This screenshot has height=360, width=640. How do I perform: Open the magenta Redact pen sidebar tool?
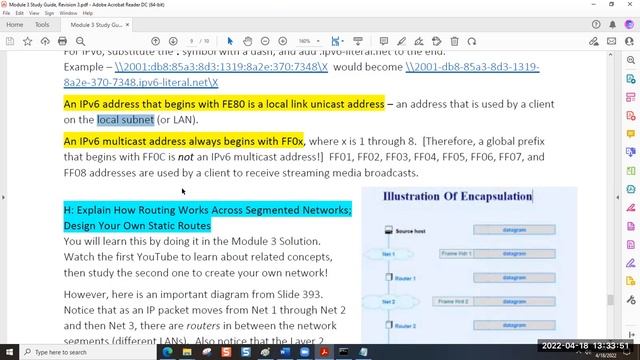click(631, 207)
